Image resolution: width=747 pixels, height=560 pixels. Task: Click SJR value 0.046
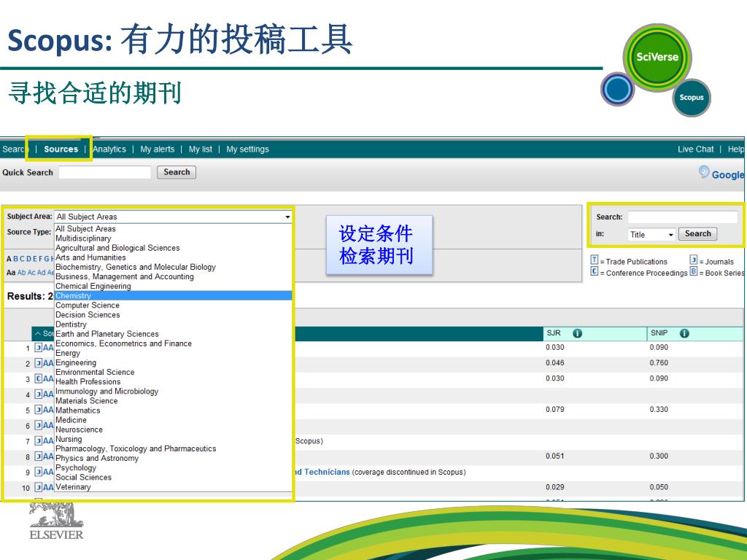[x=555, y=363]
